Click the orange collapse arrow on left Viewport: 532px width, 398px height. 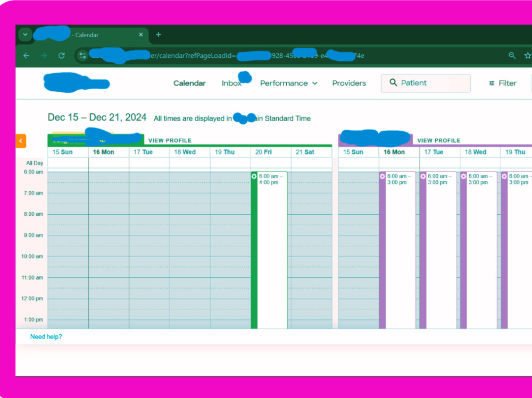pos(21,141)
